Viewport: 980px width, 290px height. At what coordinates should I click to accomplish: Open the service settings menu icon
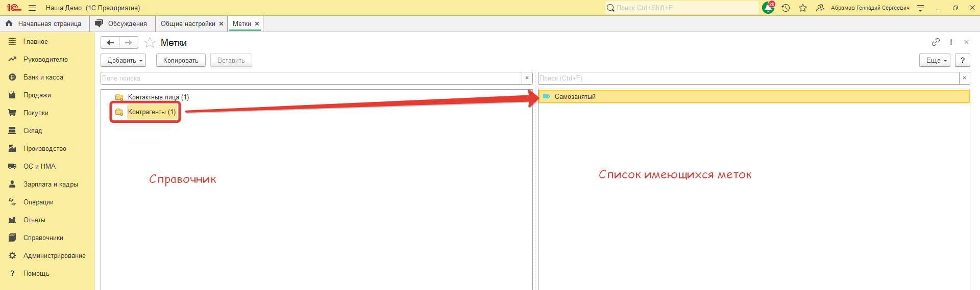pyautogui.click(x=920, y=8)
